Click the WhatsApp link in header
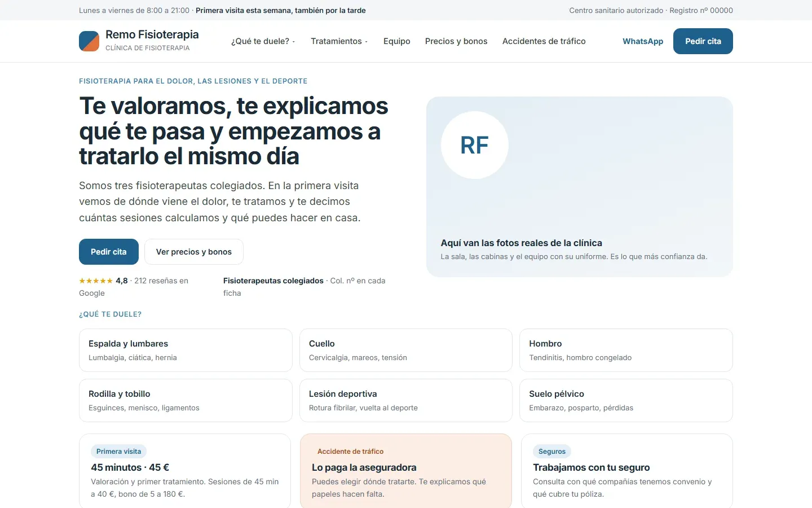Image resolution: width=812 pixels, height=508 pixels. point(643,41)
